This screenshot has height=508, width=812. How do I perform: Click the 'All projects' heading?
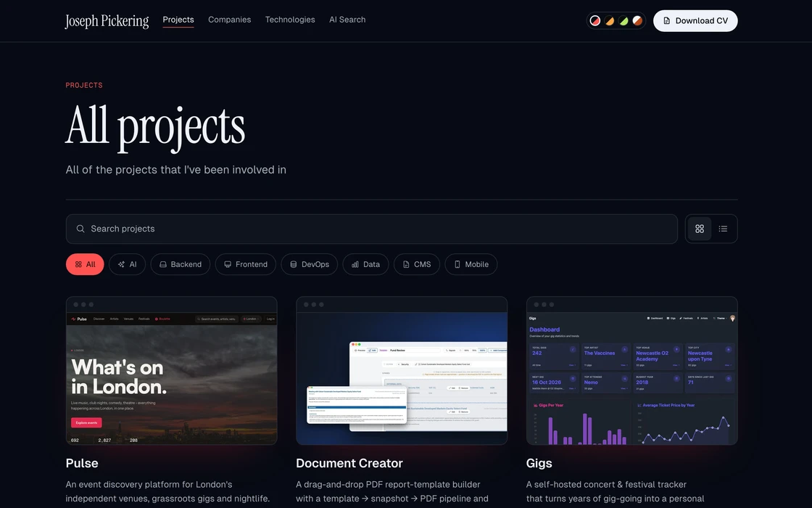coord(155,128)
